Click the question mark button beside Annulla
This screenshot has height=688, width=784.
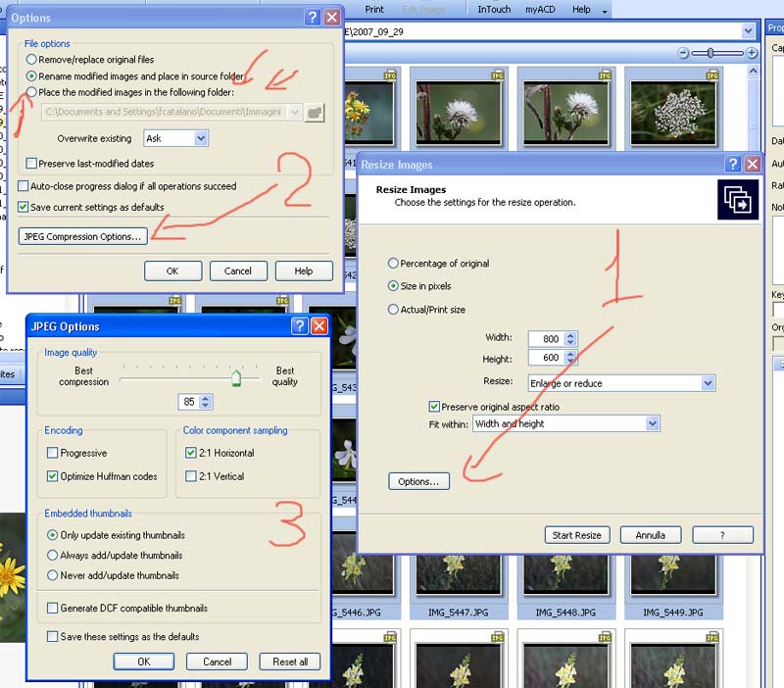coord(722,534)
